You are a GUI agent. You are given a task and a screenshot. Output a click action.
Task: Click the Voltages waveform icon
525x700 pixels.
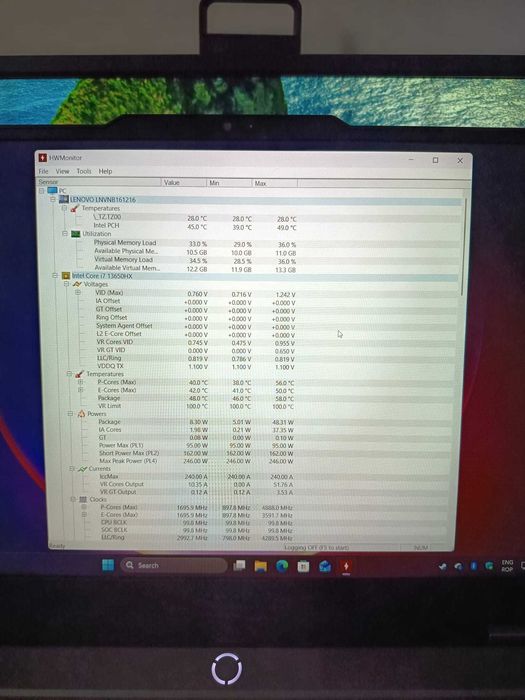tap(77, 284)
